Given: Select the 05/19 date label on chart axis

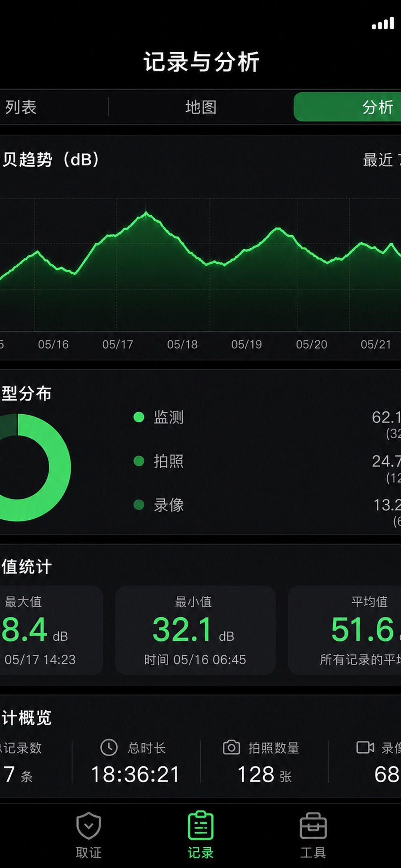Looking at the screenshot, I should coord(246,345).
